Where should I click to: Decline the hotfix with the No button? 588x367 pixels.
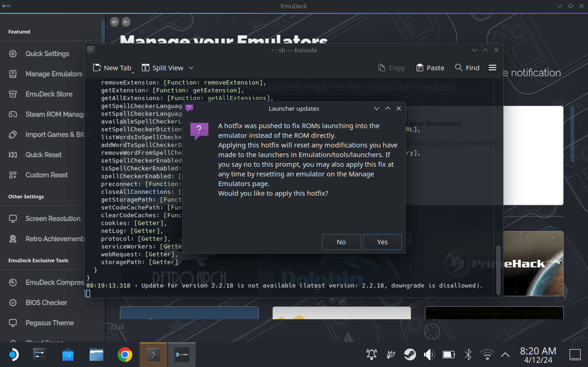pyautogui.click(x=341, y=242)
